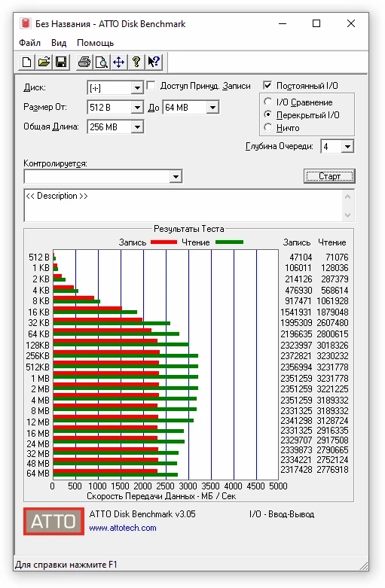Select the I/O Сравнение radio button
Screen dimensions: 385x588
tap(267, 102)
